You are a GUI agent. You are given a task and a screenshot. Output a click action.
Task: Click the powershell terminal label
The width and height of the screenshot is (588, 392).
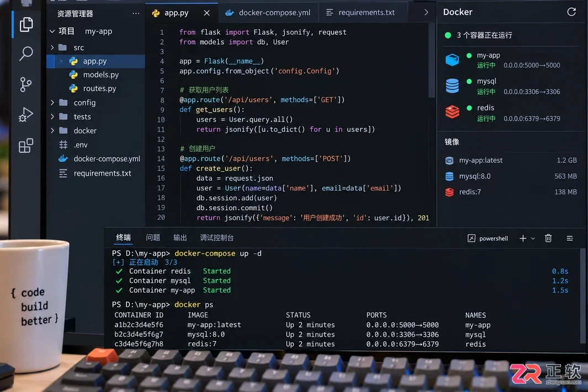(494, 239)
